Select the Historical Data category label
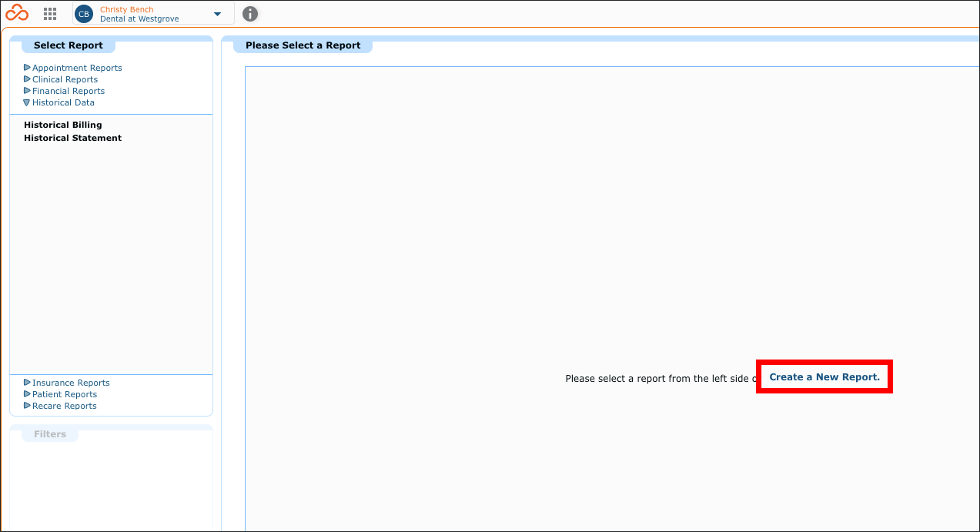This screenshot has width=980, height=532. tap(63, 102)
